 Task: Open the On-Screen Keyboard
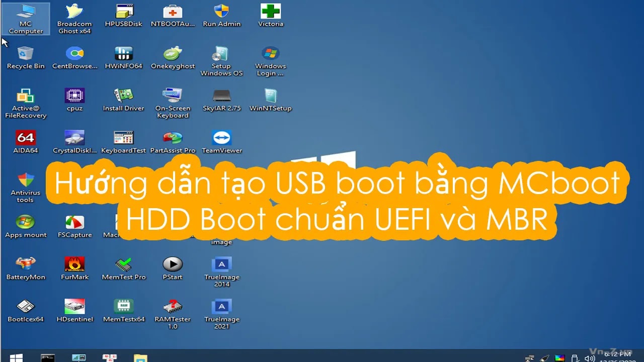coord(173,103)
